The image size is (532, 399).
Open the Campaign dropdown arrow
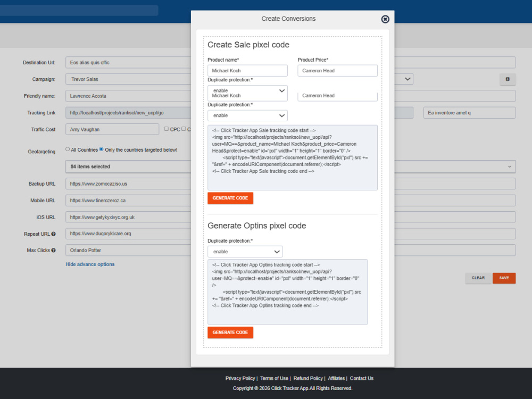[408, 79]
